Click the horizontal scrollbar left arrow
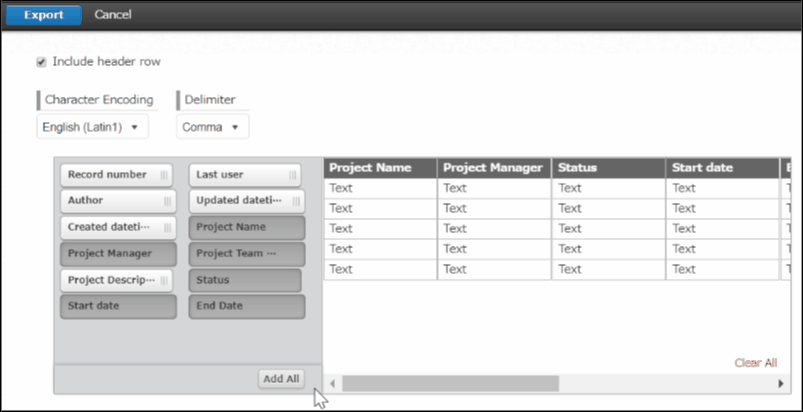 point(333,383)
